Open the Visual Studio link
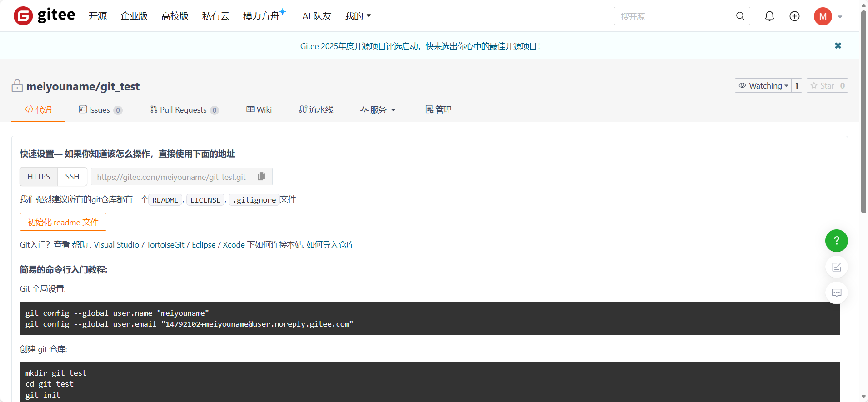868x402 pixels. point(116,244)
